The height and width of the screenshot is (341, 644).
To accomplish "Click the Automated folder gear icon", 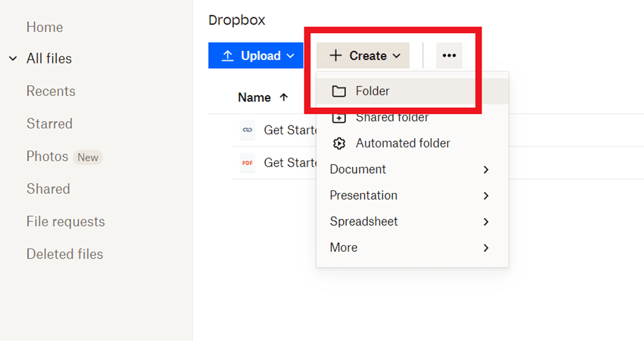I will (339, 143).
